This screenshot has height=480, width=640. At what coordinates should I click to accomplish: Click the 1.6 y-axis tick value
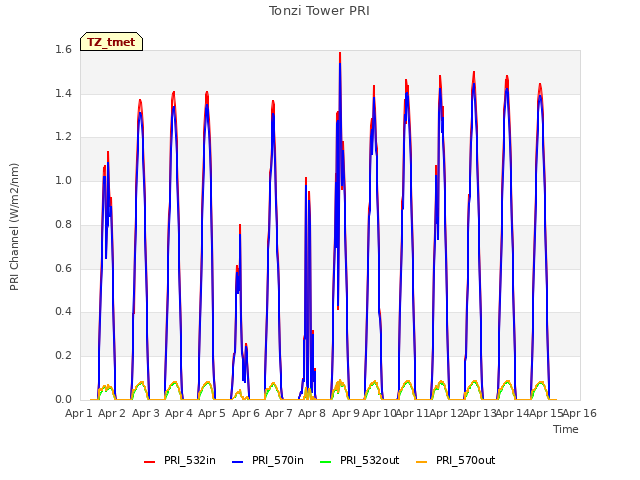63,50
